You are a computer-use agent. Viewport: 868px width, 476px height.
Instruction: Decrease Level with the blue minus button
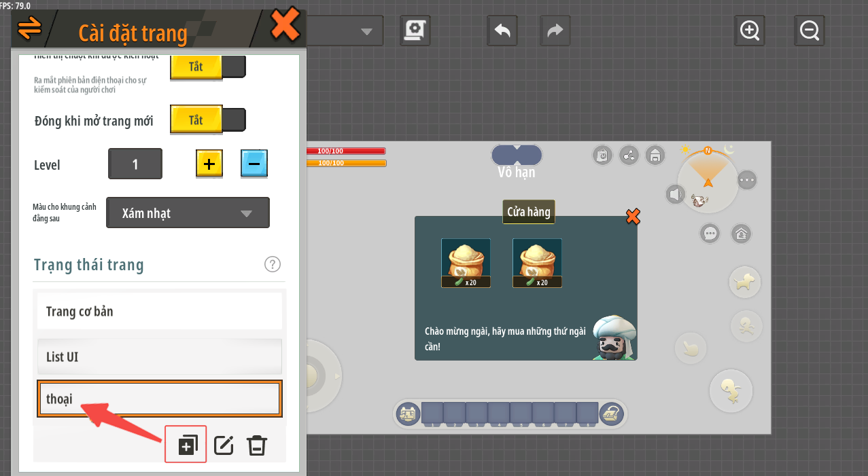click(254, 164)
